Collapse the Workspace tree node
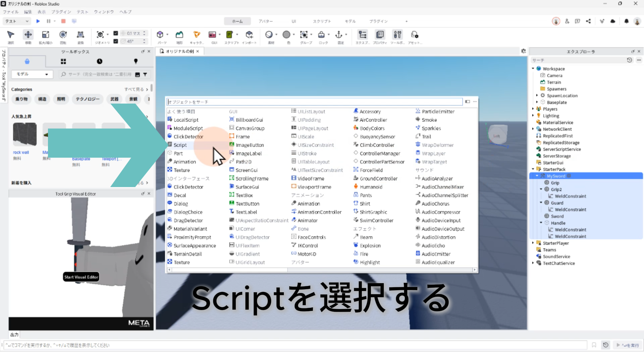Image resolution: width=644 pixels, height=362 pixels. pos(533,69)
